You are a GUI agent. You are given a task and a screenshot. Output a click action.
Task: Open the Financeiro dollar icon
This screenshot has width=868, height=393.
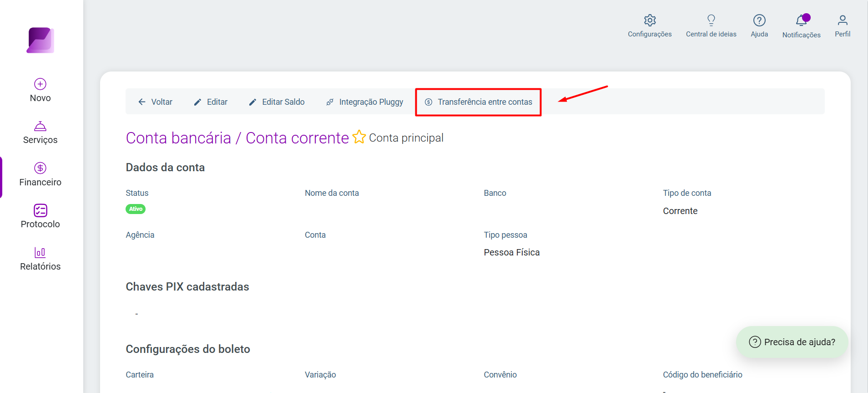40,168
